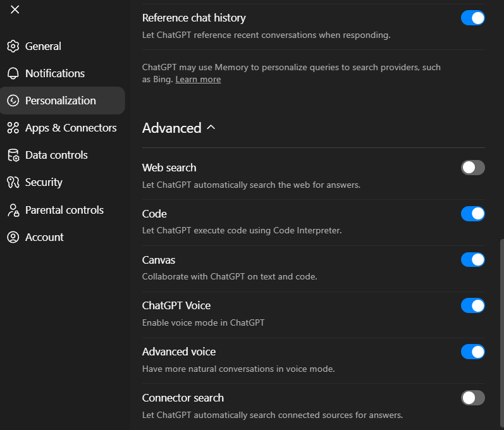Open the Parental controls tab

[x=63, y=210]
